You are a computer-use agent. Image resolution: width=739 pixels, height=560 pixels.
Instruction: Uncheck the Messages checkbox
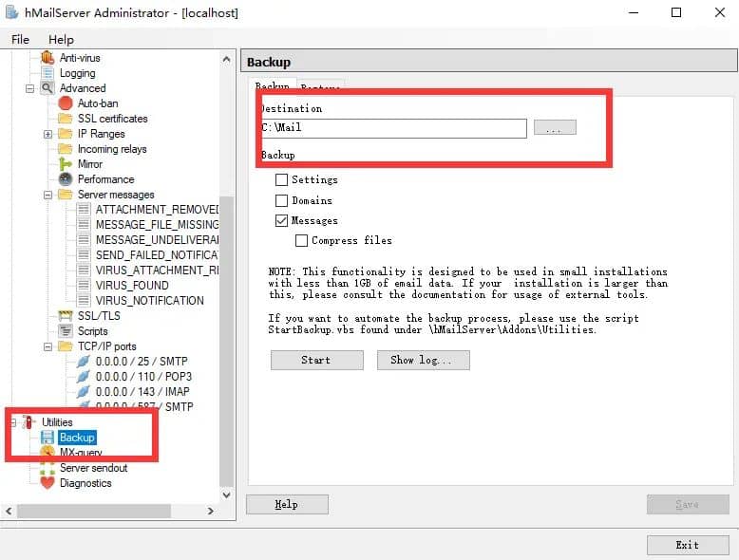tap(281, 220)
